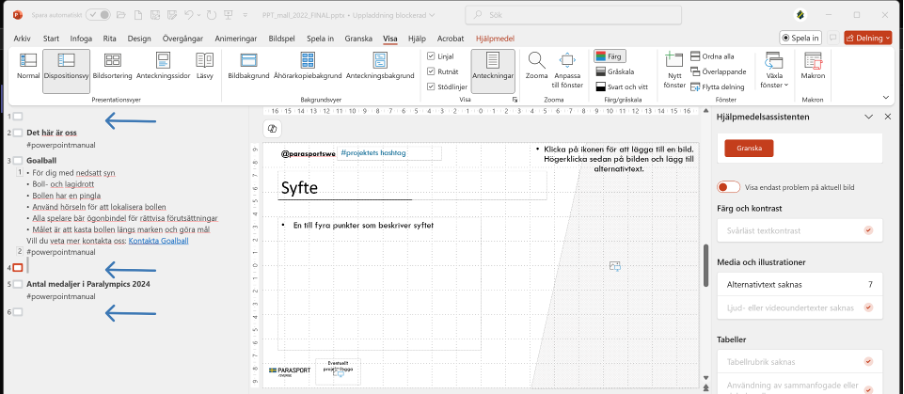The width and height of the screenshot is (904, 394).
Task: Open the Infoga tab
Action: click(x=81, y=39)
